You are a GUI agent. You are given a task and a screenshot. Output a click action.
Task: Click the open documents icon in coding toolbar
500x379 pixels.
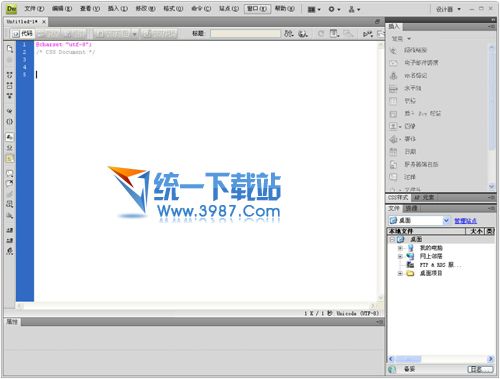click(10, 49)
